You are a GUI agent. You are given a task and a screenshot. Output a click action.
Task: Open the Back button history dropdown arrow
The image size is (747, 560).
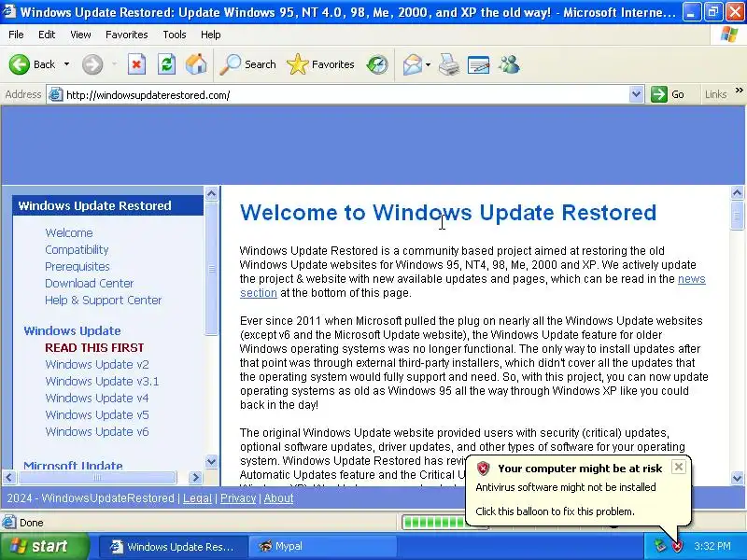(66, 64)
